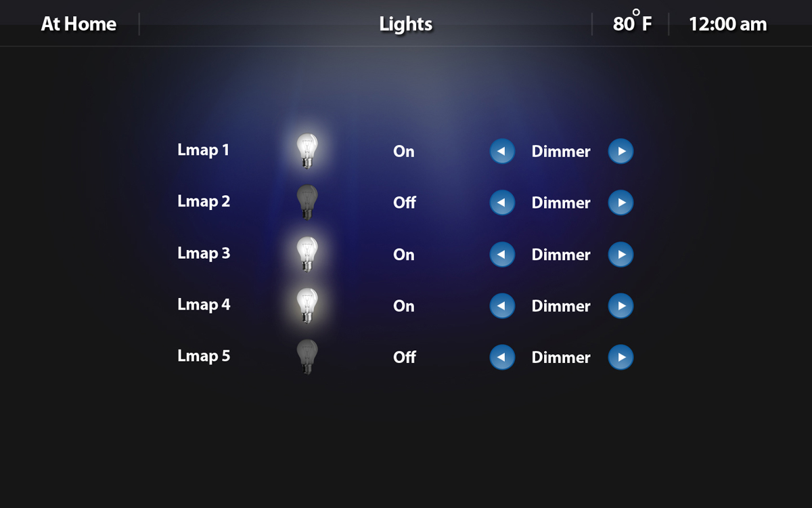Decrease Lmap 1 dimmer with left arrow
This screenshot has width=812, height=508.
click(x=502, y=151)
